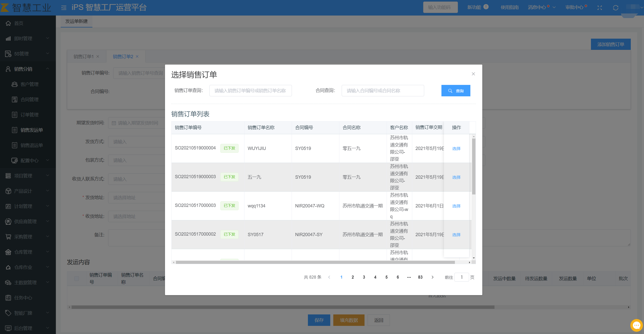Viewport: 644px width, 334px height.
Task: Close the 销售订单1 tab with its x icon
Action: [x=98, y=57]
